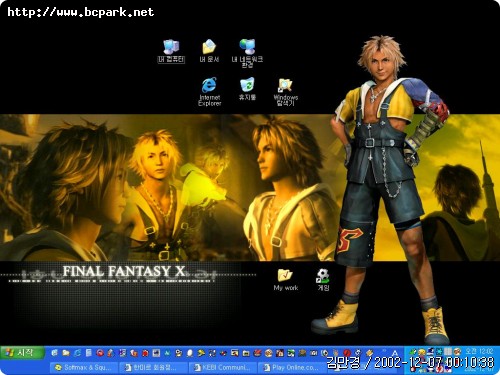Viewport: 500px width, 375px height.
Task: Click the 오전 12:02 taskbar clock
Action: coord(479,351)
